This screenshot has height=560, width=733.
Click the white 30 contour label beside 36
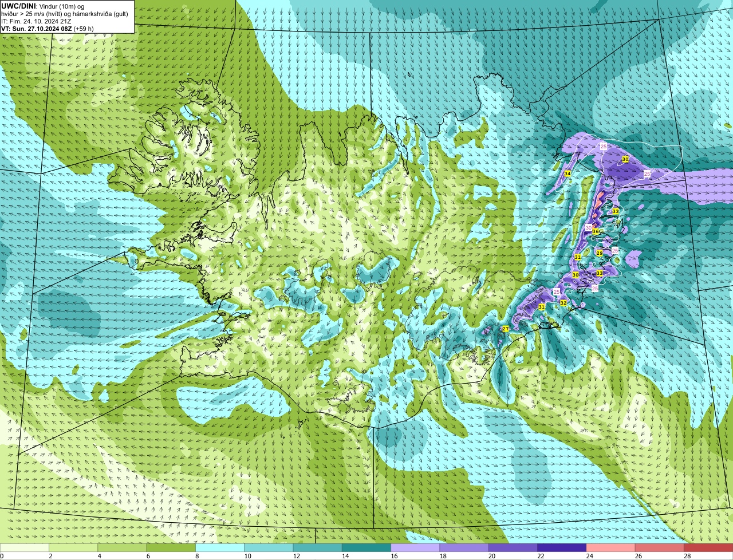pos(588,228)
